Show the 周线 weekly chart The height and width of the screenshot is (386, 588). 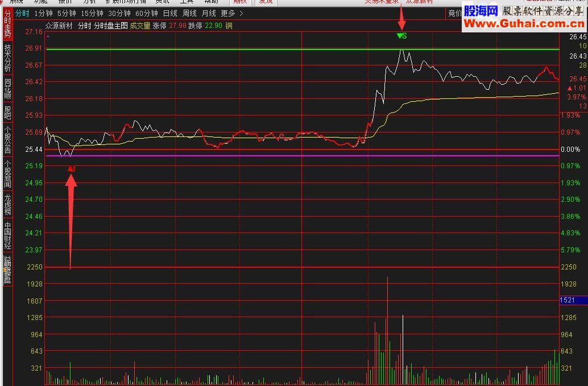coord(189,14)
